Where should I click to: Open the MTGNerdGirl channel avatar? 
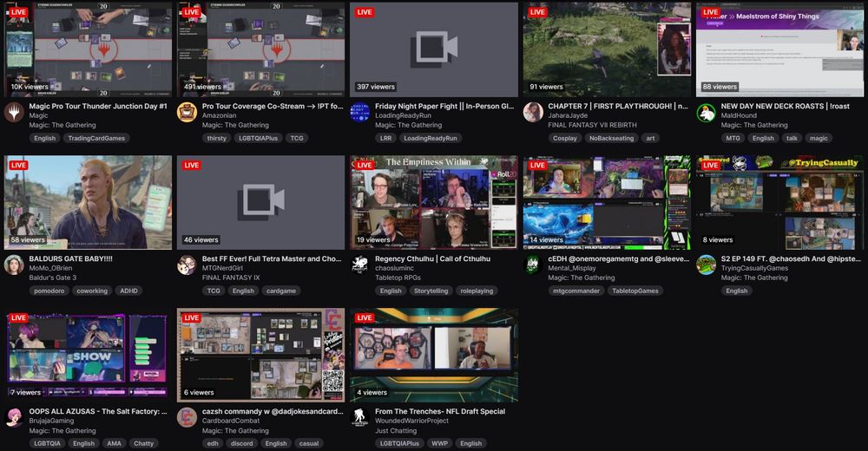coord(187,265)
